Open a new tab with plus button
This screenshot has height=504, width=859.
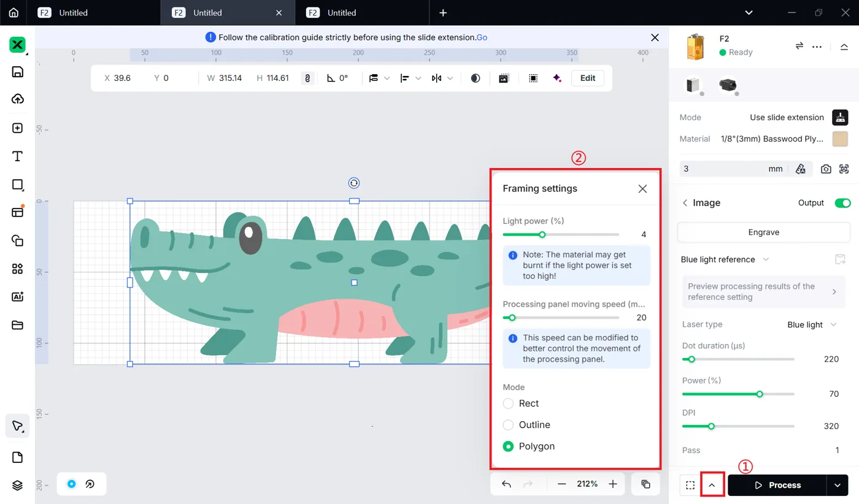(x=443, y=12)
